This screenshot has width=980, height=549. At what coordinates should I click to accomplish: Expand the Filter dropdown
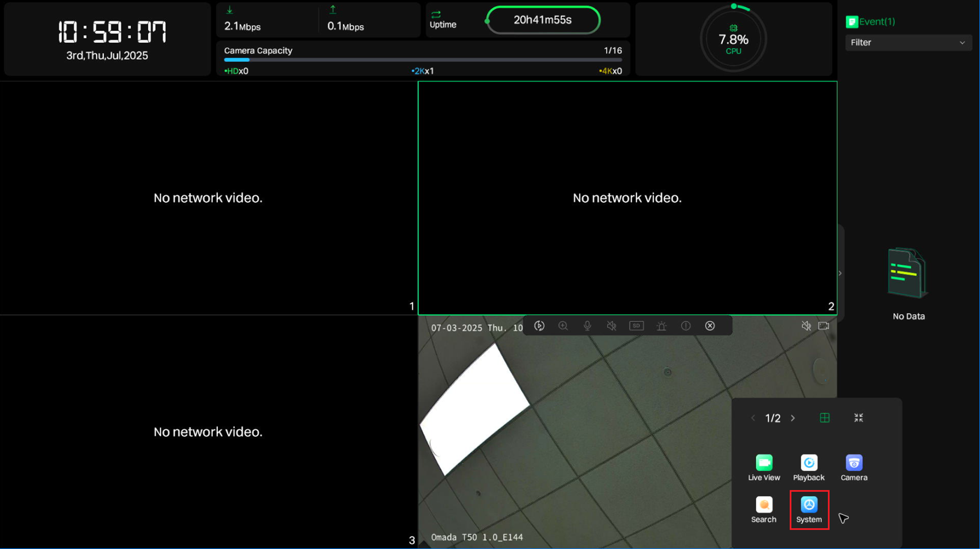[x=908, y=43]
